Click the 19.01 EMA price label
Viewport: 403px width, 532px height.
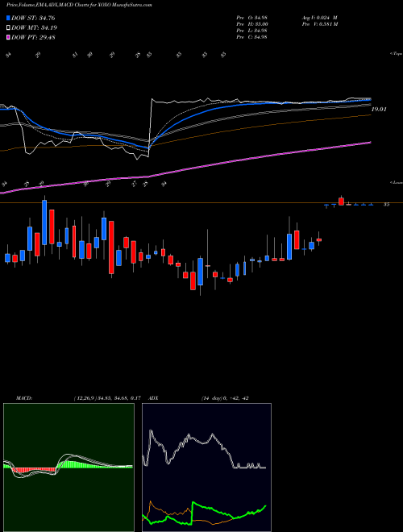[x=379, y=110]
